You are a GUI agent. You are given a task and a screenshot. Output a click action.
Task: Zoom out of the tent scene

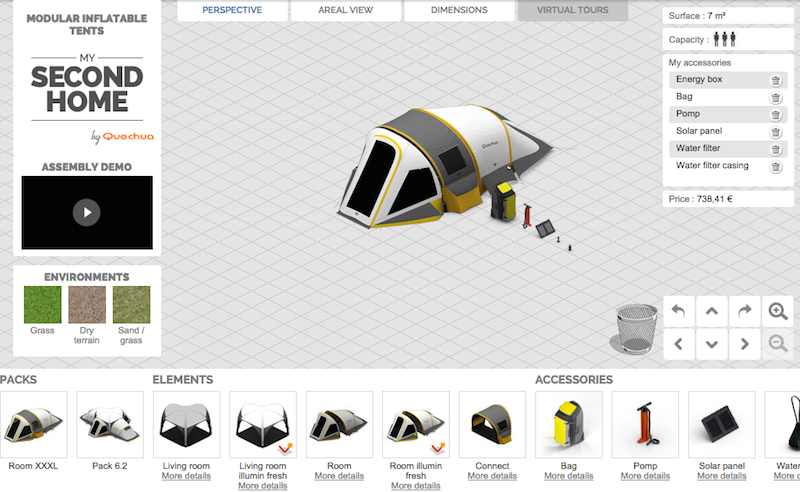coord(778,344)
